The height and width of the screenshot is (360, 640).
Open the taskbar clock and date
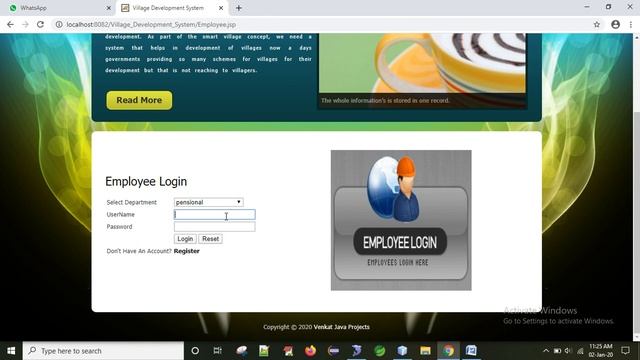[601, 351]
